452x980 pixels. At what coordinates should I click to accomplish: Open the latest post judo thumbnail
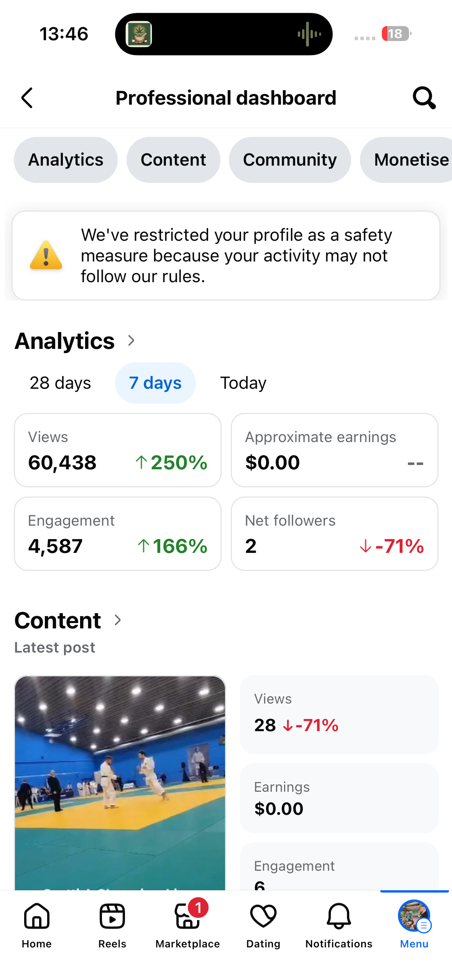[x=120, y=783]
